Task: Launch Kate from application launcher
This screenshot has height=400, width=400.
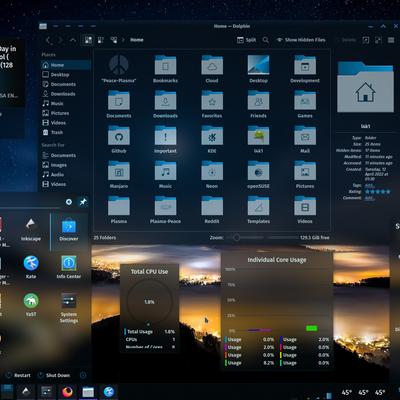Action: tap(31, 267)
